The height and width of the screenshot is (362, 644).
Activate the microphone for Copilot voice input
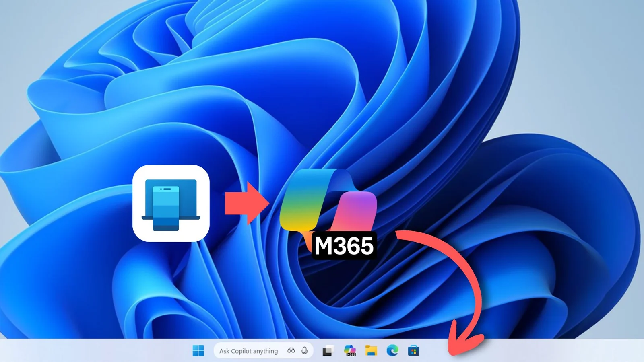(x=305, y=350)
